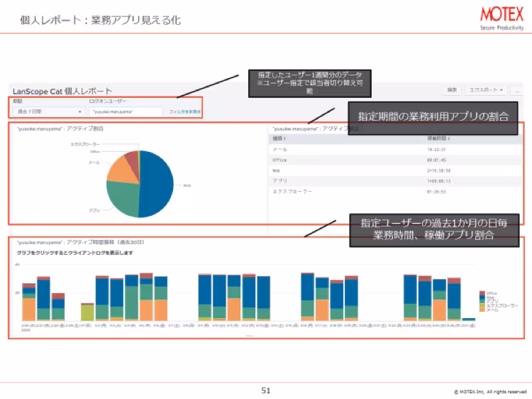This screenshot has width=532, height=399.
Task: Select the アプリ row in the table
Action: point(396,181)
